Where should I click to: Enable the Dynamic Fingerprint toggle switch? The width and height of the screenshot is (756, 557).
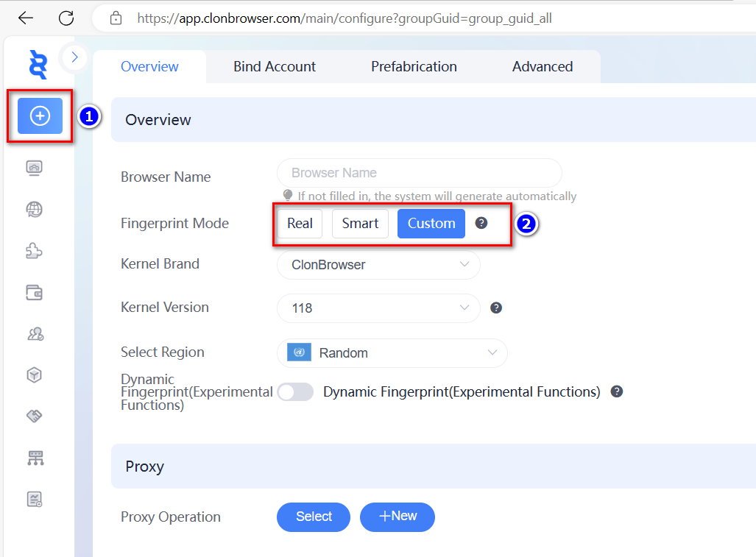(295, 392)
